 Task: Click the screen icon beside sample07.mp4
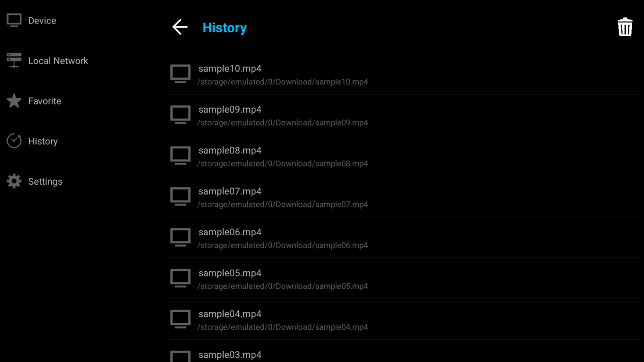[180, 197]
